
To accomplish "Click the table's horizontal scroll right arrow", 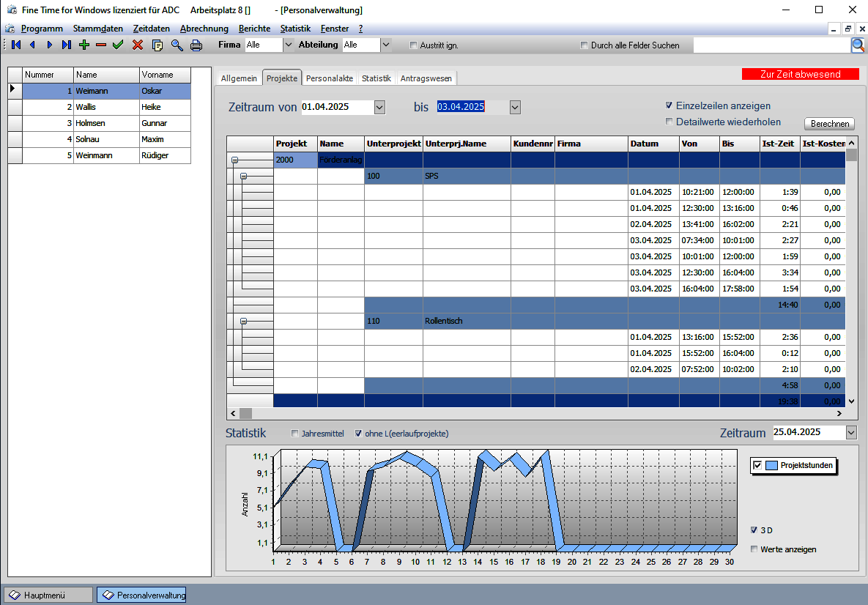I will click(x=839, y=414).
